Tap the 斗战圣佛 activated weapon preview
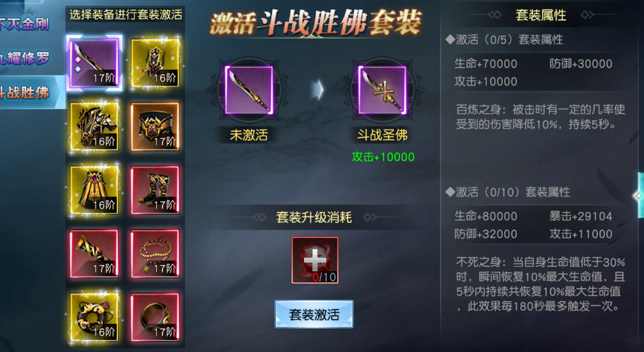This screenshot has width=644, height=352. (383, 90)
